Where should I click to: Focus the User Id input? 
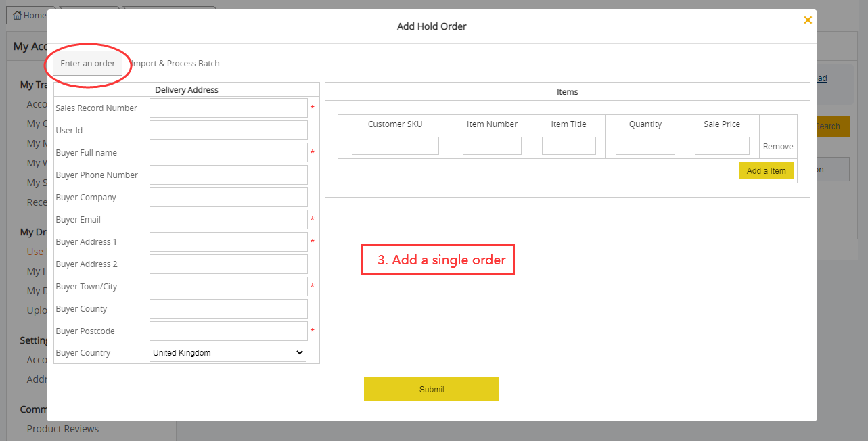pyautogui.click(x=228, y=131)
